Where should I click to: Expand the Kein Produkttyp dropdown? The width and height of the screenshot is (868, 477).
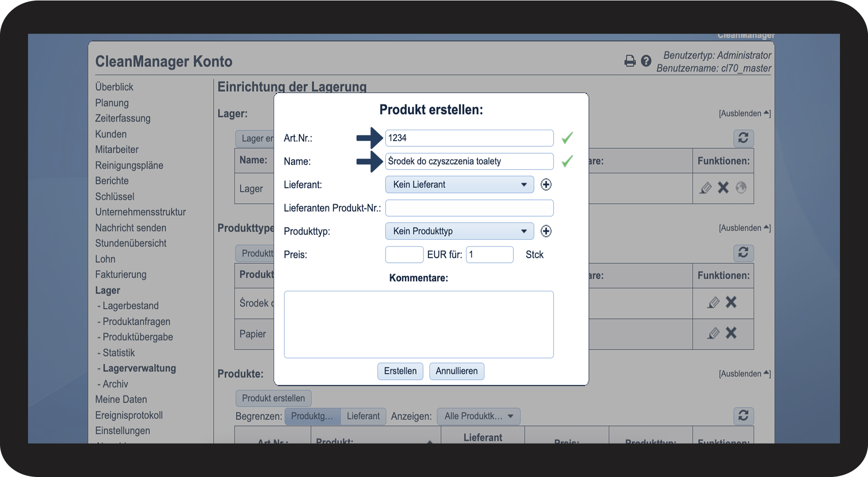[459, 231]
